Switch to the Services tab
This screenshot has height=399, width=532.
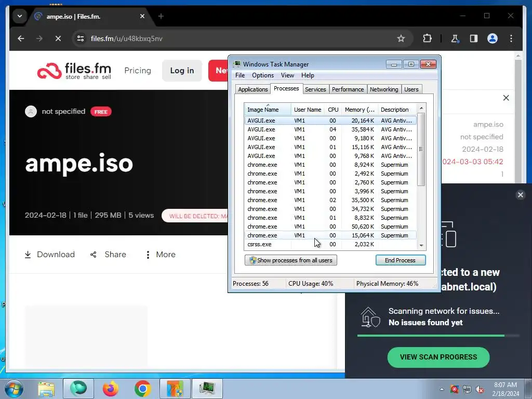tap(315, 89)
